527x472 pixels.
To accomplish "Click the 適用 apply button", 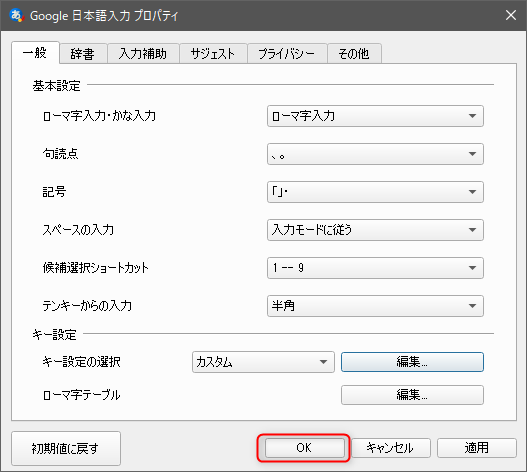I will pyautogui.click(x=477, y=448).
